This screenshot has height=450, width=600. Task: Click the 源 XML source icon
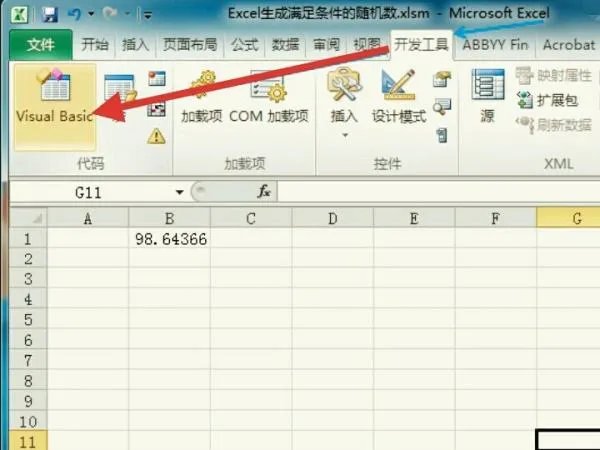pyautogui.click(x=487, y=98)
